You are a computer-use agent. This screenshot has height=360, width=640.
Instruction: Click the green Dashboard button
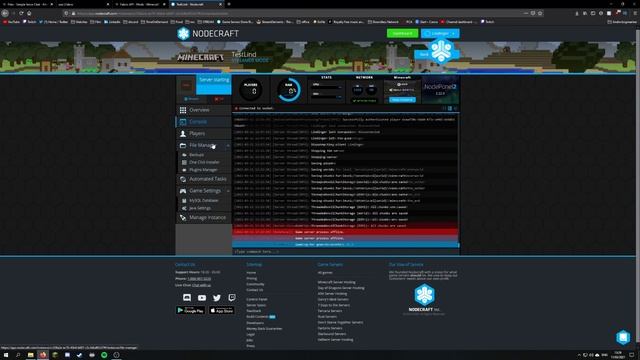(x=402, y=33)
